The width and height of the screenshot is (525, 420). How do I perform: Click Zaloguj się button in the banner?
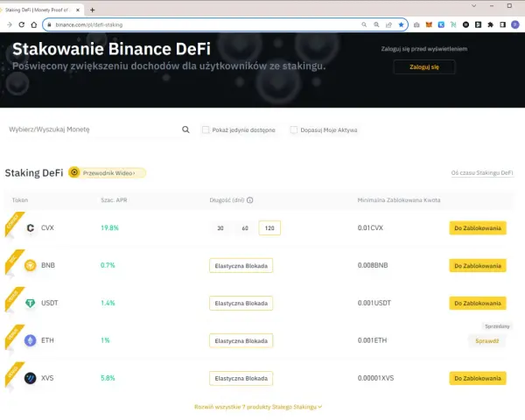424,67
